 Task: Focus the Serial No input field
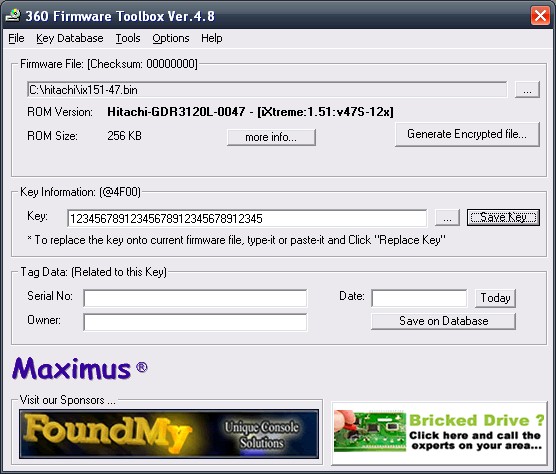[195, 298]
